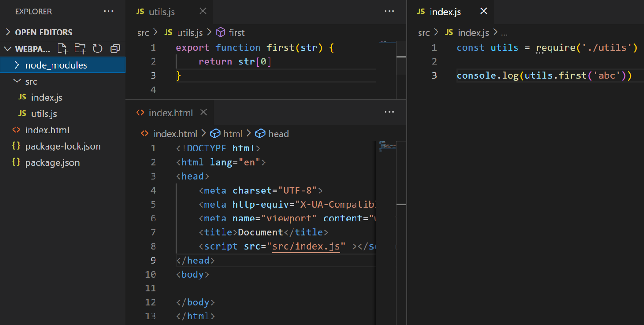Click the cube symbol icon before head breadcrumb
This screenshot has width=644, height=325.
pyautogui.click(x=260, y=133)
